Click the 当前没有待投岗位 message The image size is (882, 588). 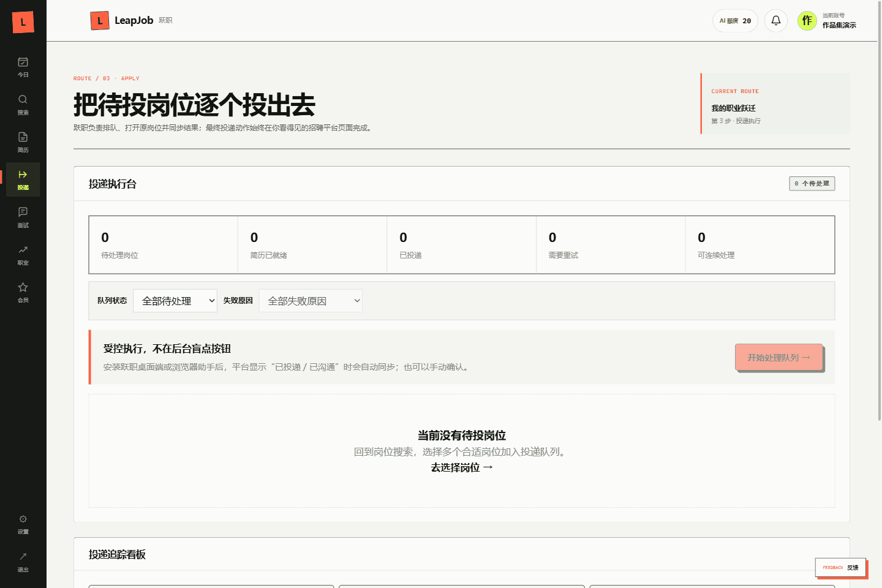coord(462,435)
